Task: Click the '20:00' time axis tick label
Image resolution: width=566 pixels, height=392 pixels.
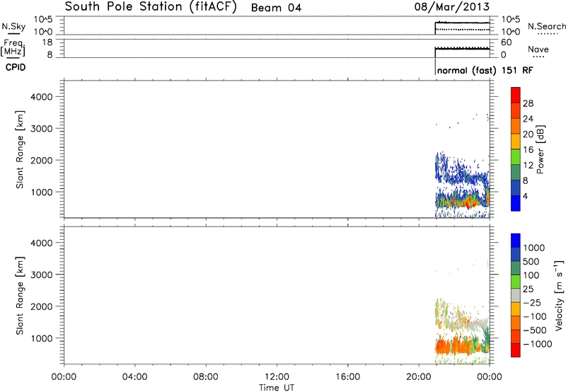Action: (x=419, y=377)
